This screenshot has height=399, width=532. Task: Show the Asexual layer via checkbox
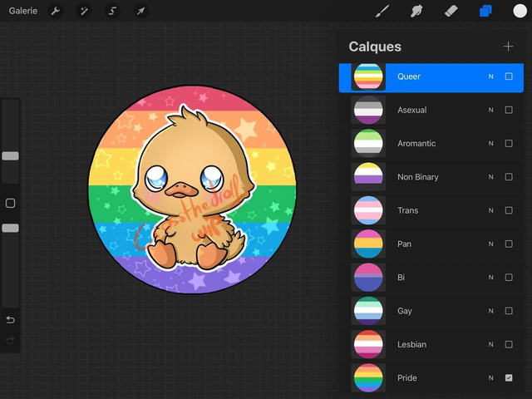[x=509, y=110]
